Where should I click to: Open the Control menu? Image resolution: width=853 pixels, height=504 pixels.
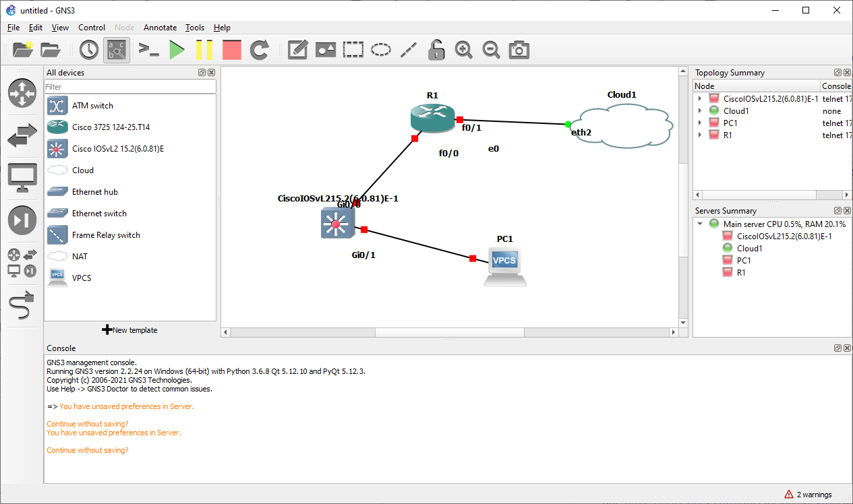[x=92, y=28]
